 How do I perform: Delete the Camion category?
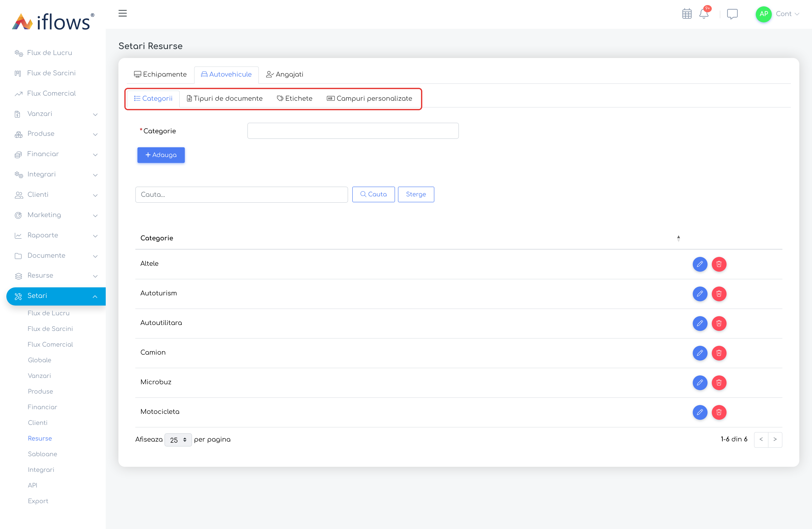tap(719, 353)
